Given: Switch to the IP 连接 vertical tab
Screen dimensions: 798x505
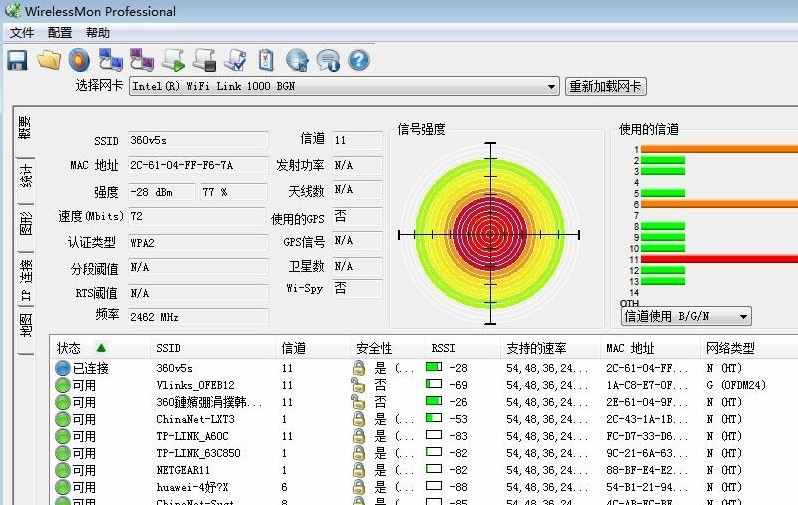Looking at the screenshot, I should click(x=25, y=280).
